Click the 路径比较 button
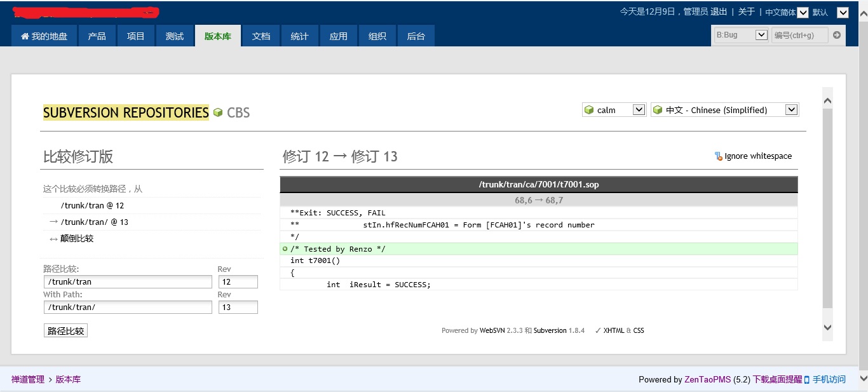The height and width of the screenshot is (392, 868). 65,331
